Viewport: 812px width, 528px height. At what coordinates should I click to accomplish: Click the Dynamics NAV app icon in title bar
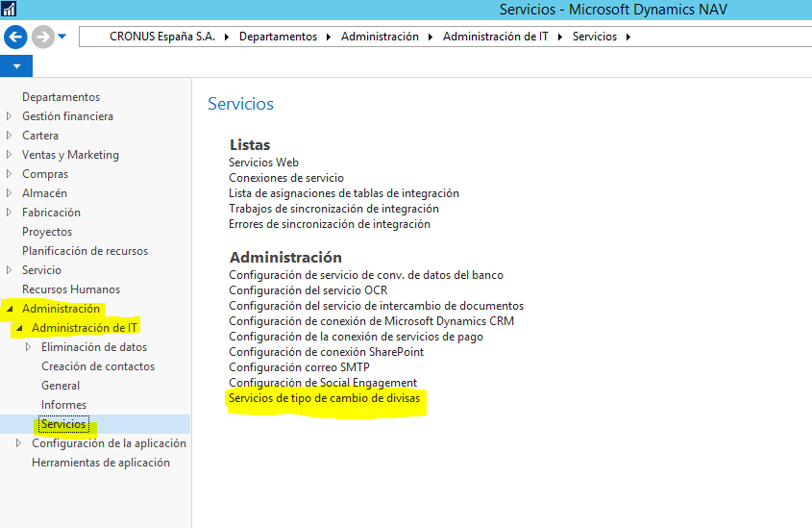coord(9,9)
